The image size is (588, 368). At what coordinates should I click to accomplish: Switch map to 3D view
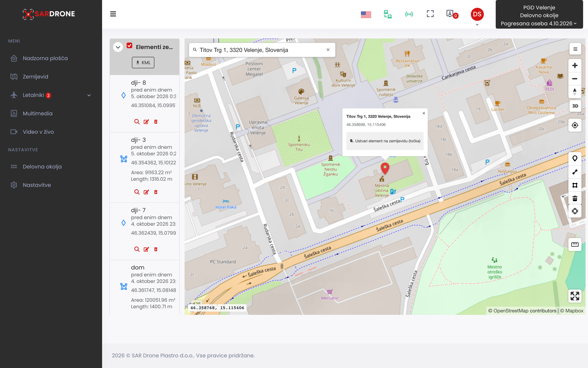(x=575, y=106)
